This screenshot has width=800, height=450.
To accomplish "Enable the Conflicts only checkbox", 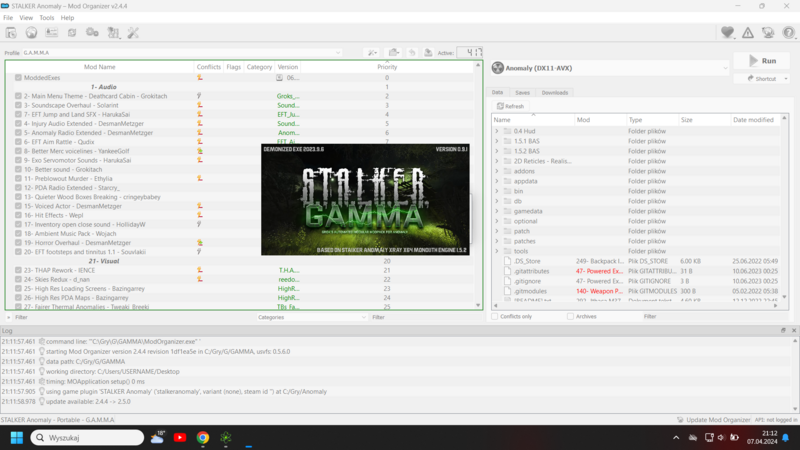I will point(495,317).
